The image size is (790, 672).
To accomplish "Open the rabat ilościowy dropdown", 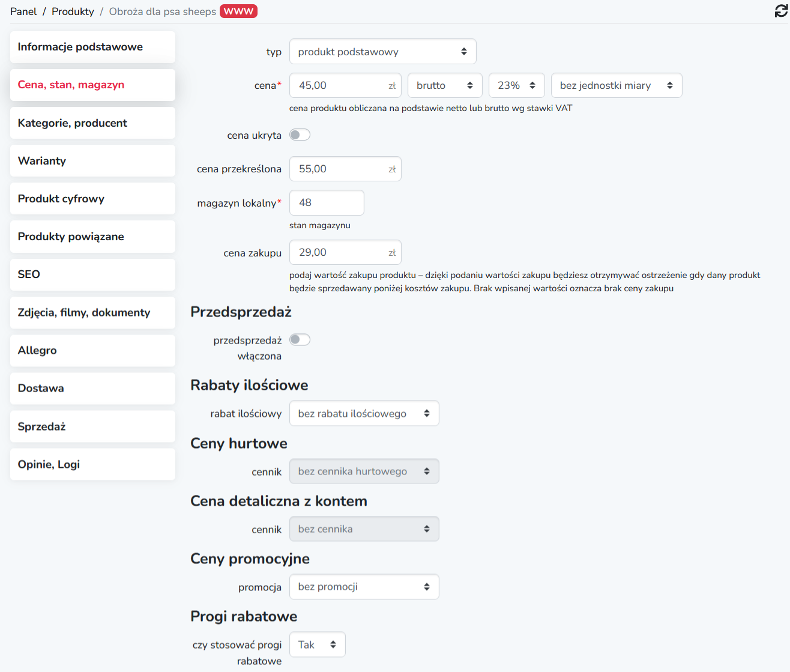I will coord(364,414).
